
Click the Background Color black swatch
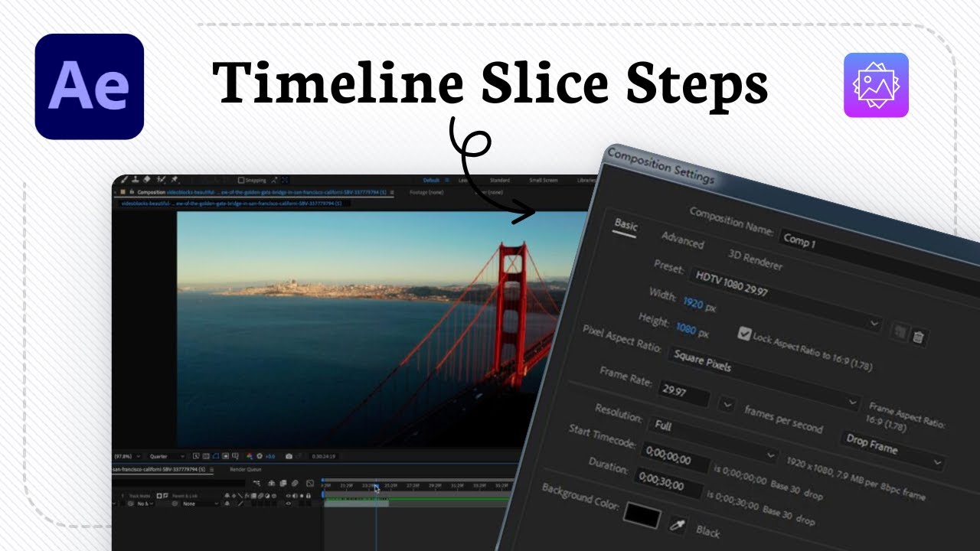click(642, 515)
